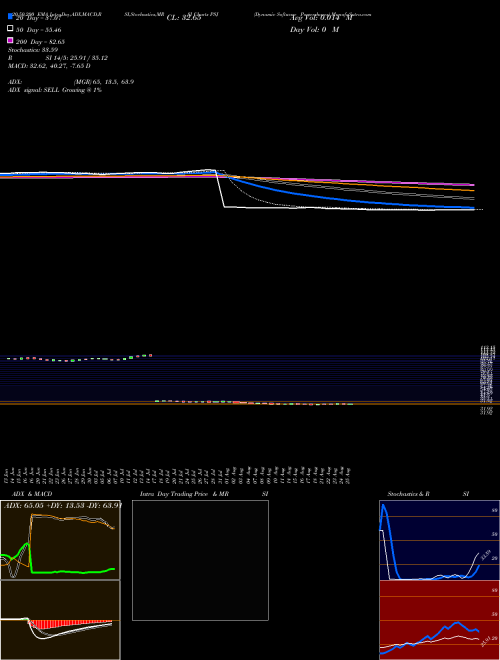Click the '(MGR) 65, 13.5, 63.9' ADX values
Viewport: 500px width, 660px height.
pyautogui.click(x=104, y=82)
